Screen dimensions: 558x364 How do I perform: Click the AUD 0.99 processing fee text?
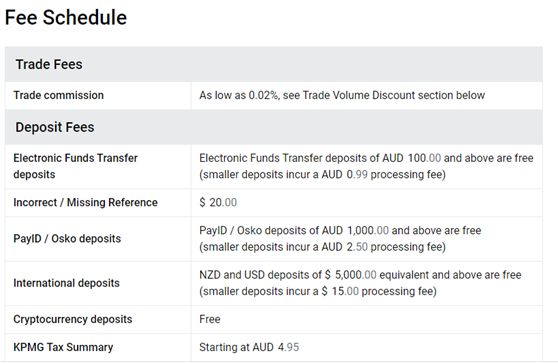coord(322,175)
